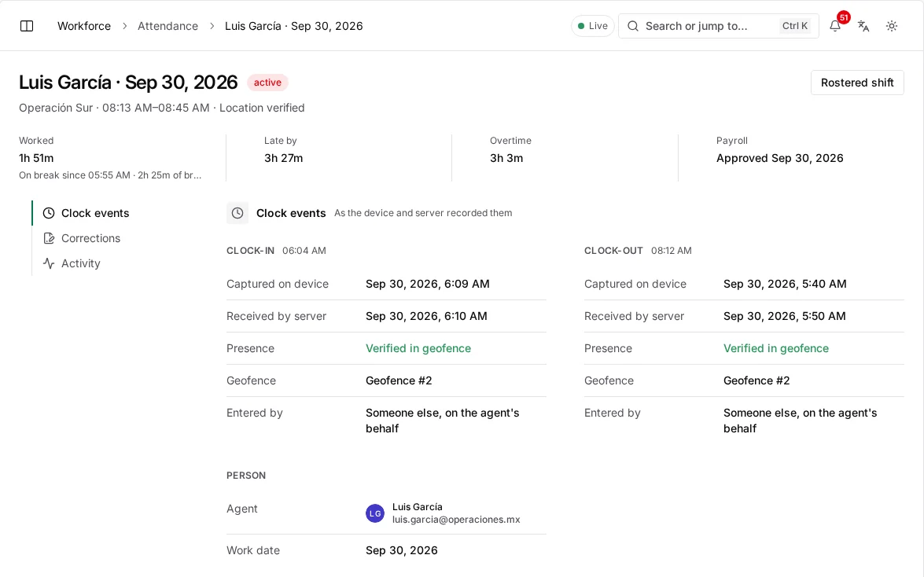Image resolution: width=924 pixels, height=577 pixels.
Task: Click the page title Luis García · Sep 30, 2026
Action: (x=128, y=83)
